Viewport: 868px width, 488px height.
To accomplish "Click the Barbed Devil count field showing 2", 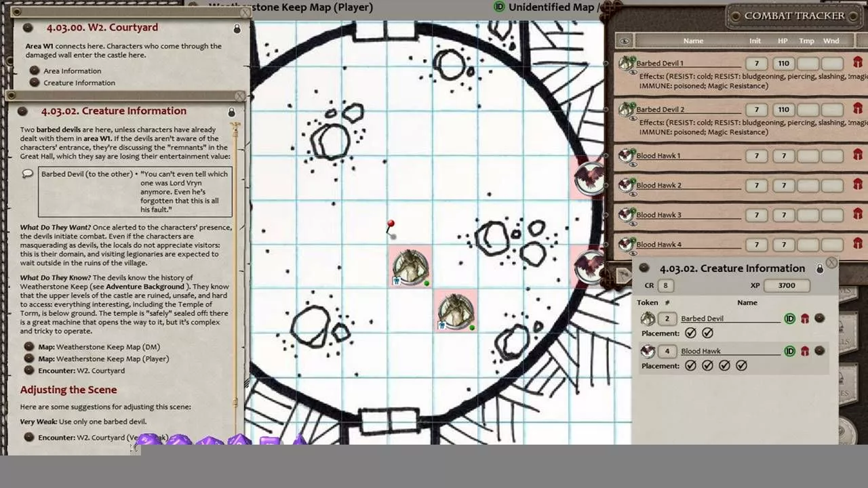I will tap(667, 319).
